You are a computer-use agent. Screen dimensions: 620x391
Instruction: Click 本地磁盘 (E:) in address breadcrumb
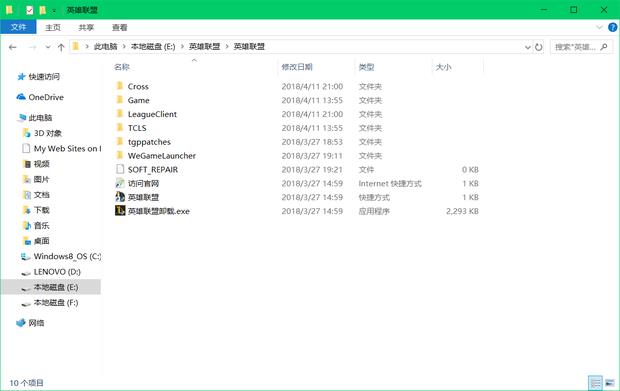point(153,47)
